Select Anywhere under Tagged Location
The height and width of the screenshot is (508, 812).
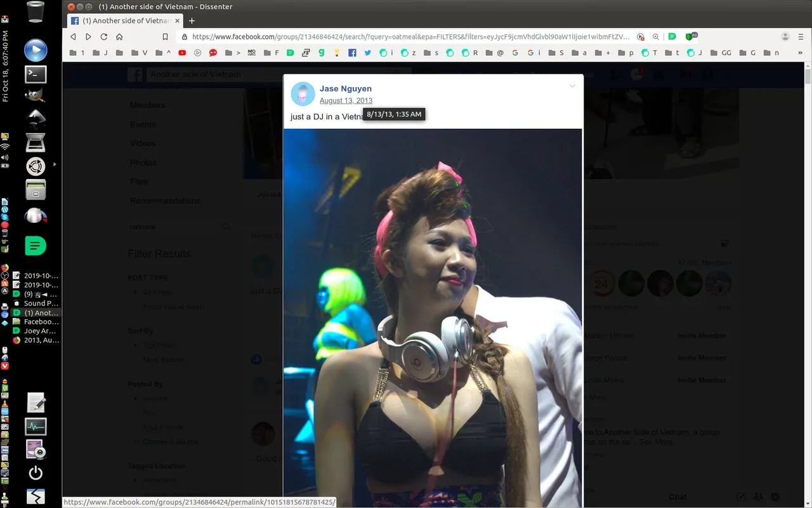click(159, 480)
